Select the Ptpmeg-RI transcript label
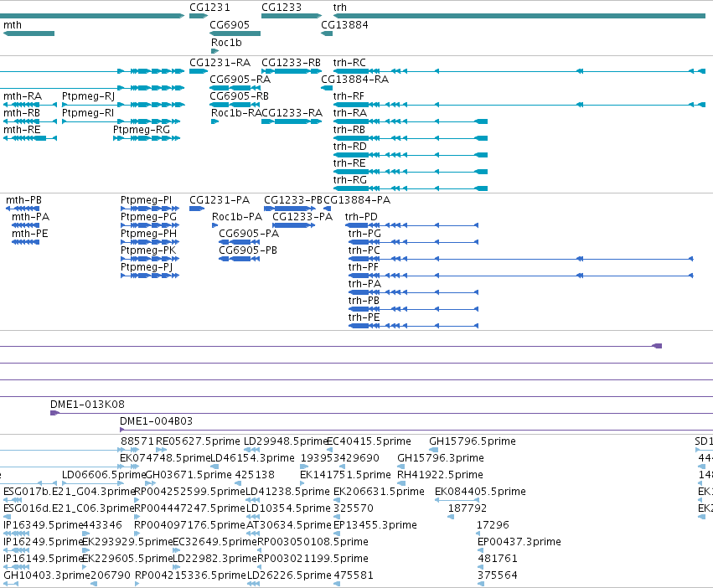This screenshot has height=588, width=713. [88, 113]
